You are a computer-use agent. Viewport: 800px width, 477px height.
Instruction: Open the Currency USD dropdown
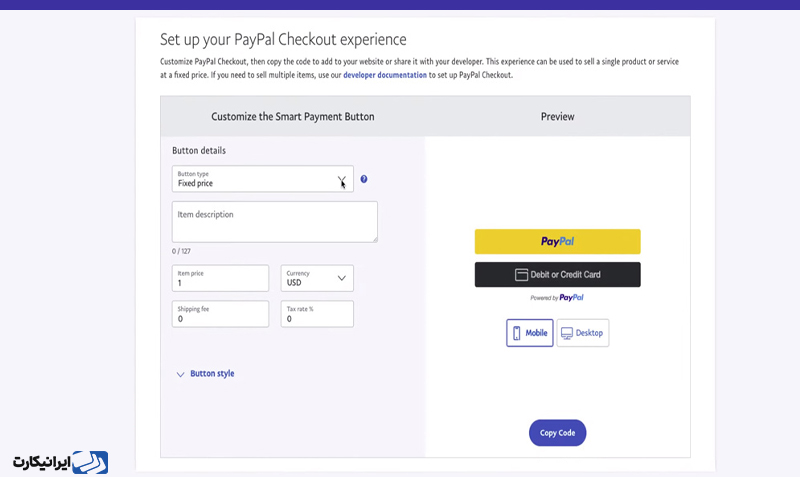coord(317,278)
